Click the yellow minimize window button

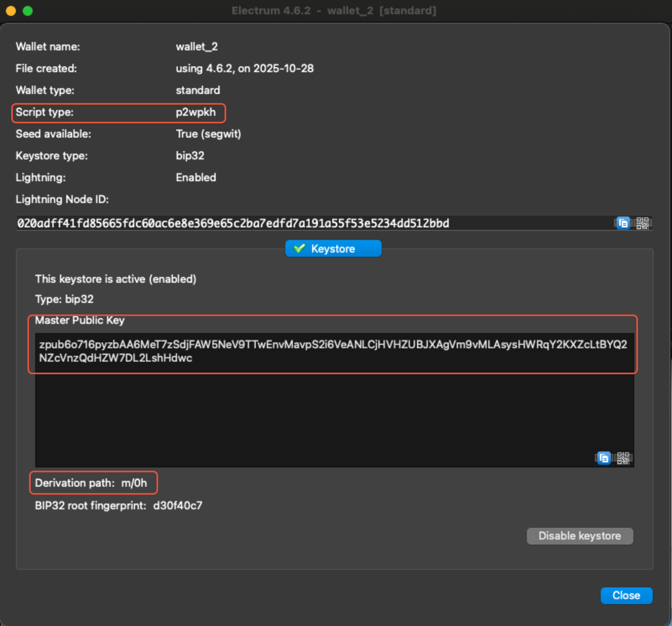pyautogui.click(x=11, y=11)
